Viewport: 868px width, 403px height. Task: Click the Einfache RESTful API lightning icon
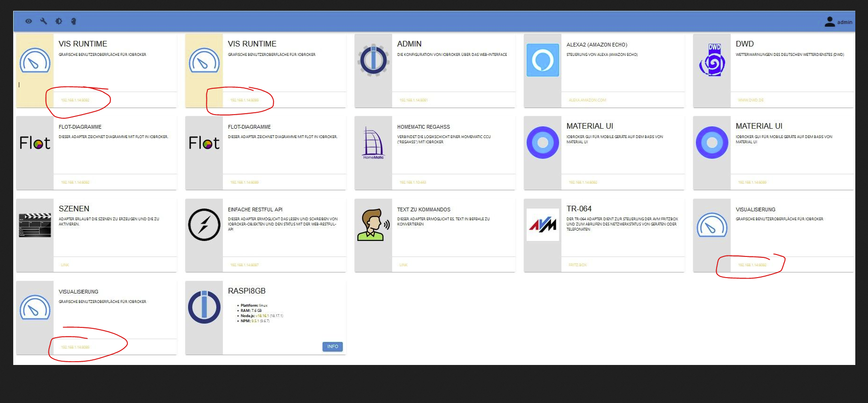tap(204, 225)
